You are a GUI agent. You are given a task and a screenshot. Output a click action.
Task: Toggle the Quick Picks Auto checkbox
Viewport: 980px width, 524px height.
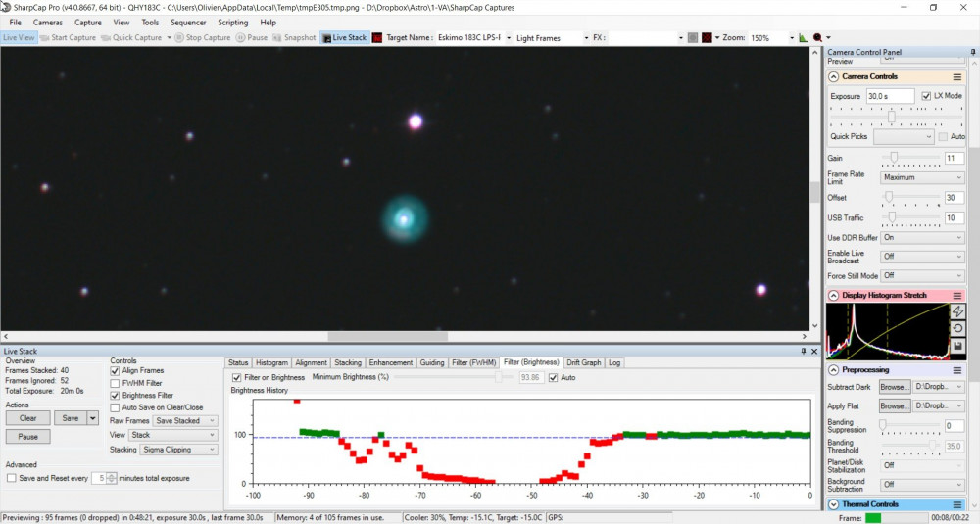coord(943,137)
